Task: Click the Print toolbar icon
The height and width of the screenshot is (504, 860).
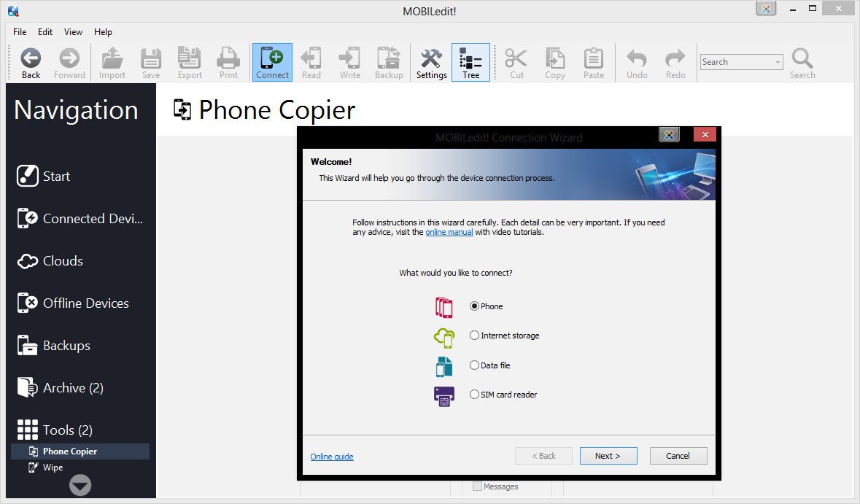Action: [228, 58]
